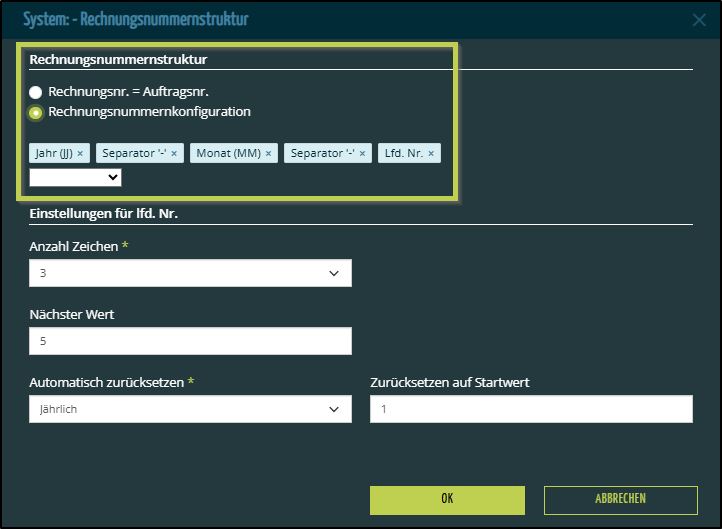Click the 'Nächster Wert' input field
The height and width of the screenshot is (529, 722).
(190, 341)
